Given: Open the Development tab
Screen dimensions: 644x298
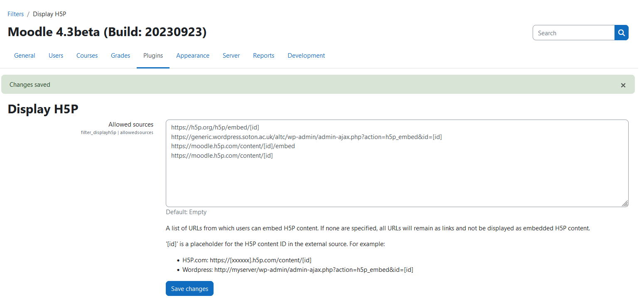Looking at the screenshot, I should (306, 56).
